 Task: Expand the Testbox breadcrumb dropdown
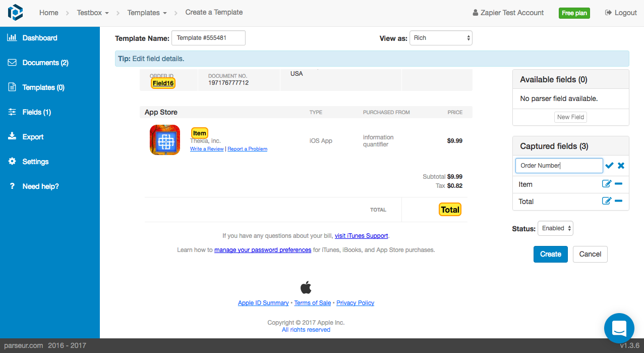(x=93, y=13)
